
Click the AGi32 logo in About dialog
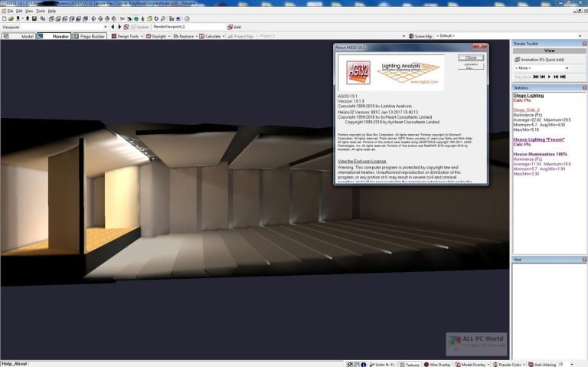[358, 72]
